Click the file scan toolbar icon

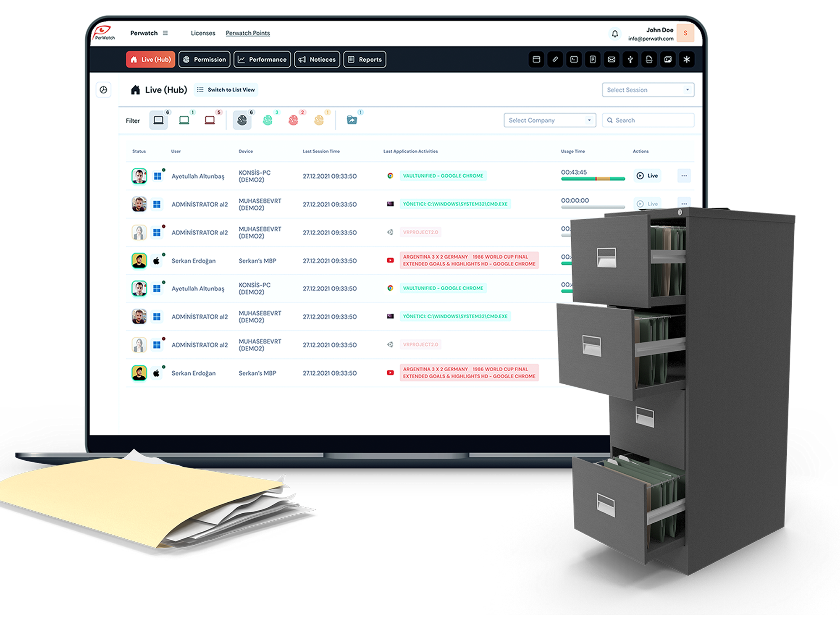click(649, 60)
